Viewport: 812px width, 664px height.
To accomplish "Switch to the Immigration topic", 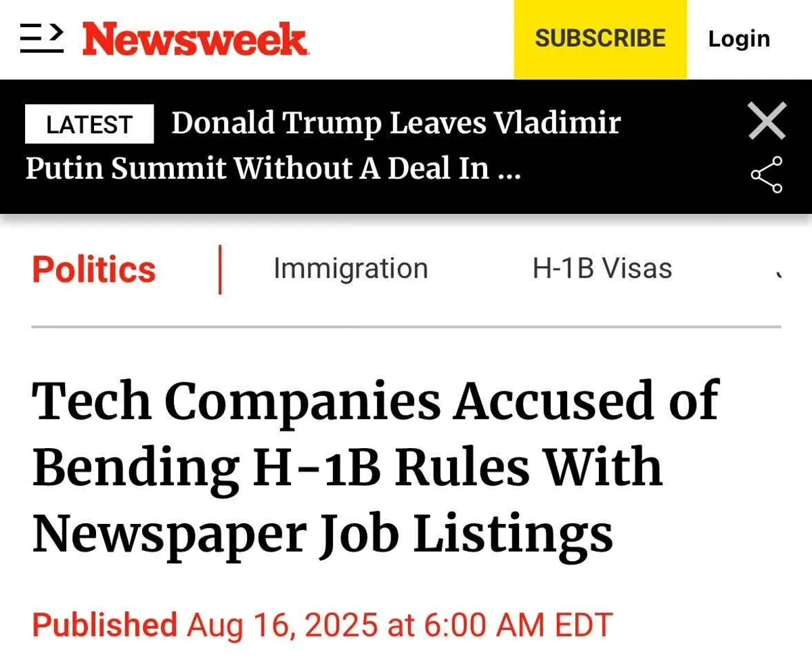I will pos(351,269).
